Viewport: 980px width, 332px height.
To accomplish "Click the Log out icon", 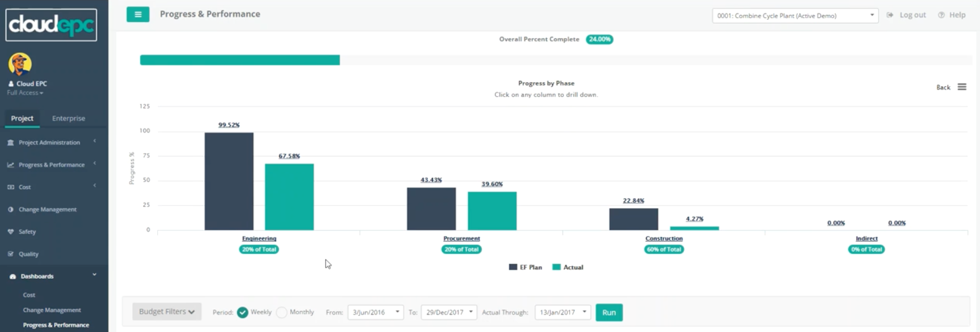I will pyautogui.click(x=890, y=15).
